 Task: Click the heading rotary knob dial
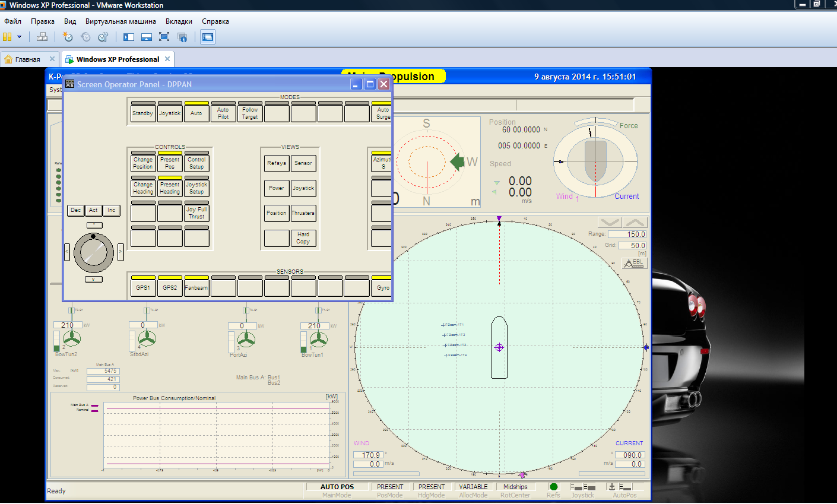(94, 253)
